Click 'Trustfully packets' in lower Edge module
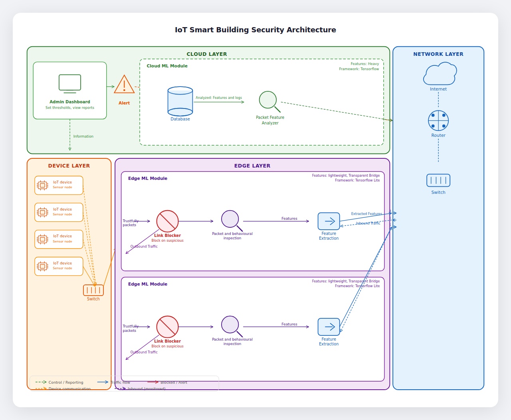 click(131, 329)
